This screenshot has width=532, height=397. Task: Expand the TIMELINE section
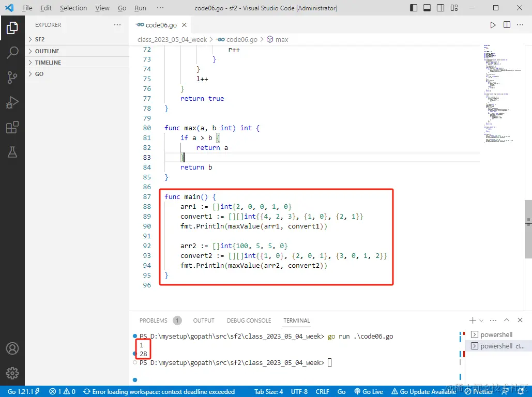(77, 63)
